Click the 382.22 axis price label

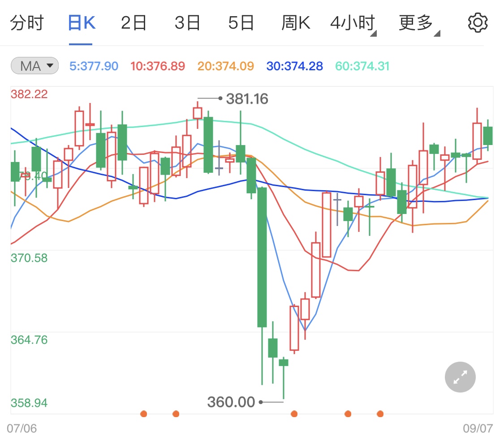[x=29, y=94]
